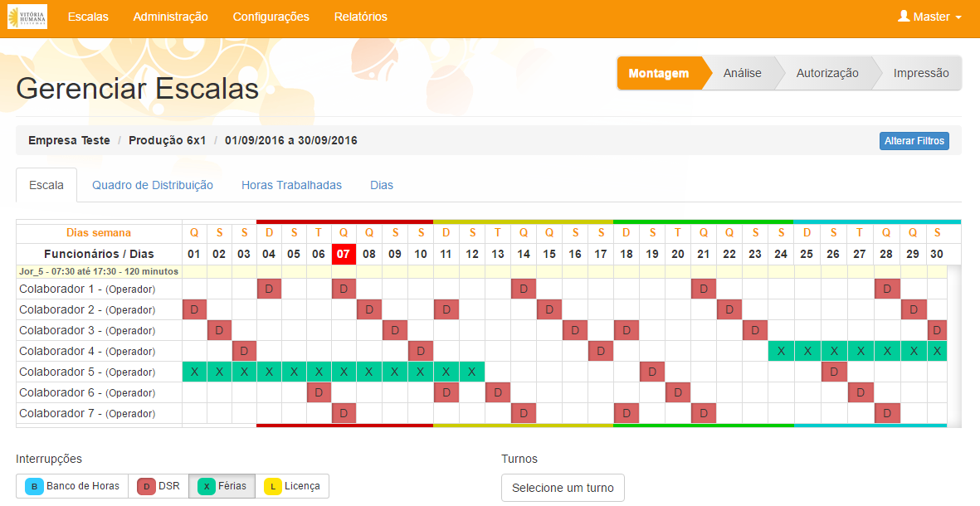Select the green Férias interruption icon
980x506 pixels.
(207, 486)
